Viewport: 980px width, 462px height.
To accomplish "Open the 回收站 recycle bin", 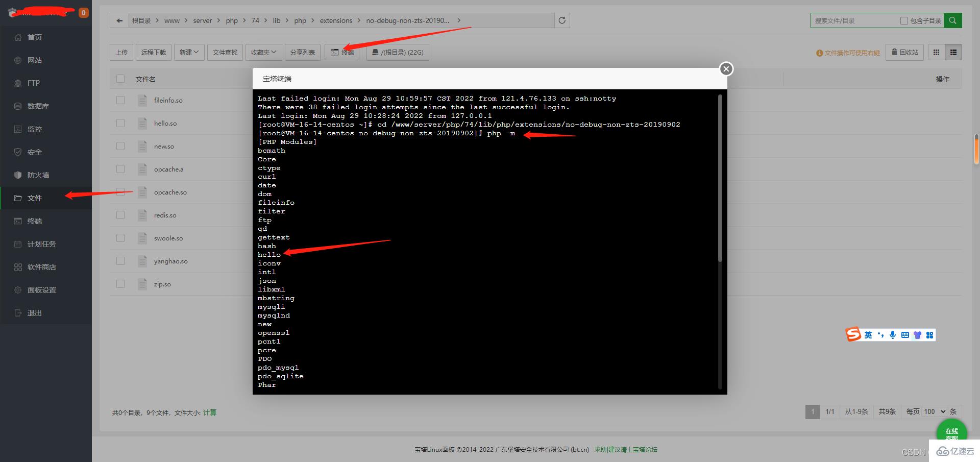I will point(904,52).
